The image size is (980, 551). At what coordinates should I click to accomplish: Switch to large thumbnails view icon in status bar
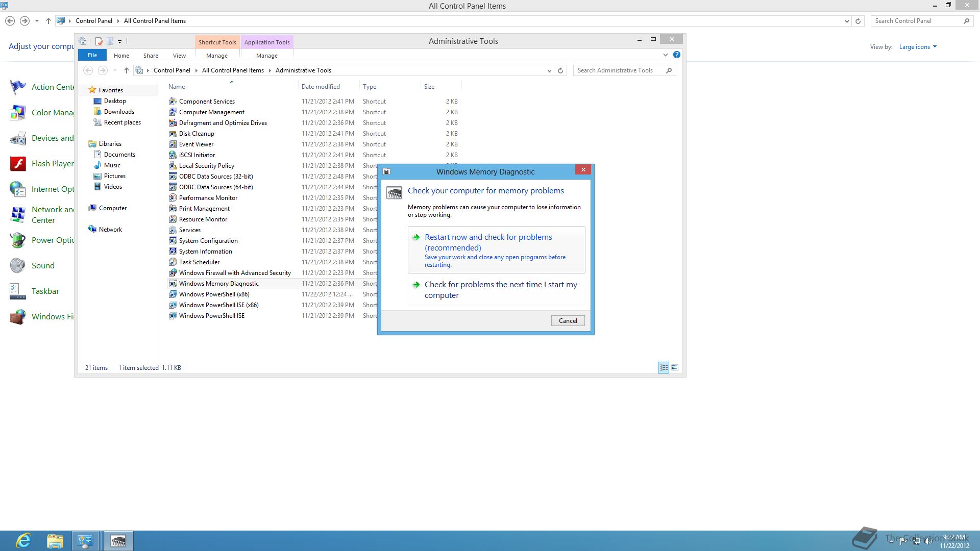pos(675,368)
